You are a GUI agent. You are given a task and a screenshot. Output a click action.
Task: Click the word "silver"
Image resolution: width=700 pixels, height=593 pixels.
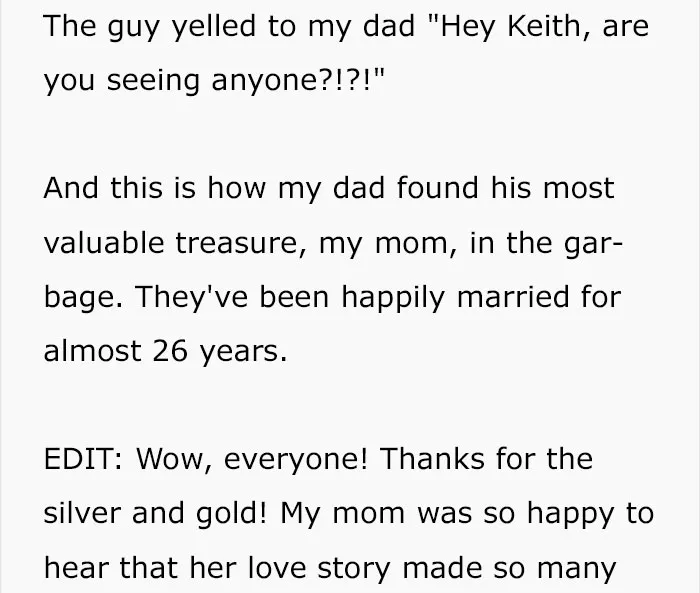(82, 513)
